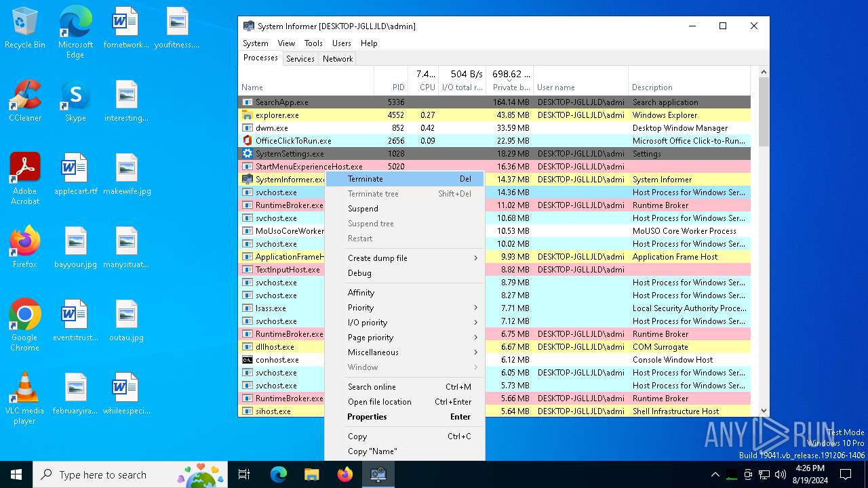Click the SystemSettings.exe gear icon
The width and height of the screenshot is (868, 488).
[248, 154]
